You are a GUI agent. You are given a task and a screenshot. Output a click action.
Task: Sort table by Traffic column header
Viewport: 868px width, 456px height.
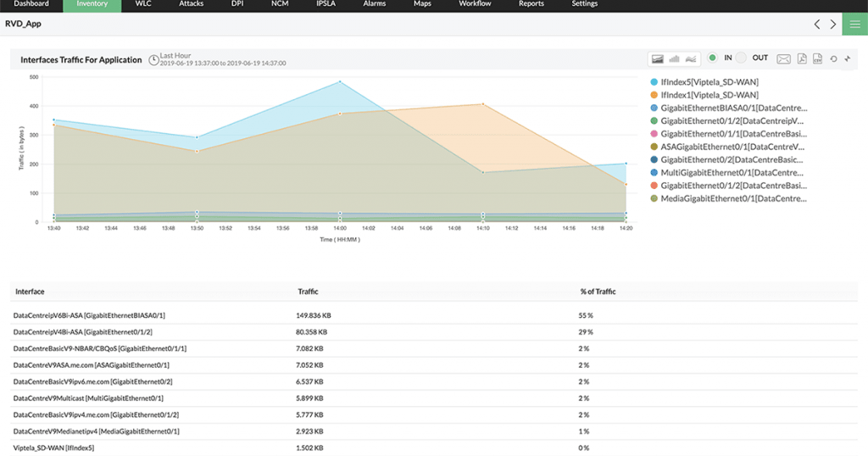point(308,292)
